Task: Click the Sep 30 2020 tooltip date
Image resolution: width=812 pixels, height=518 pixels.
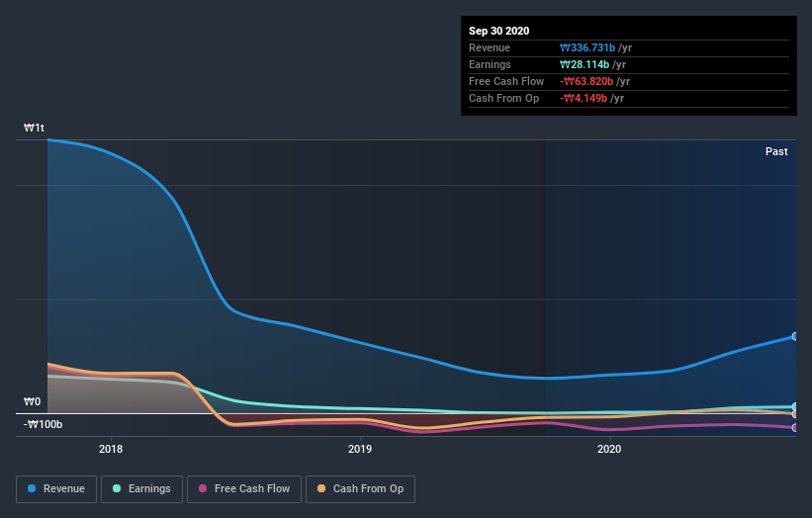Action: (498, 31)
